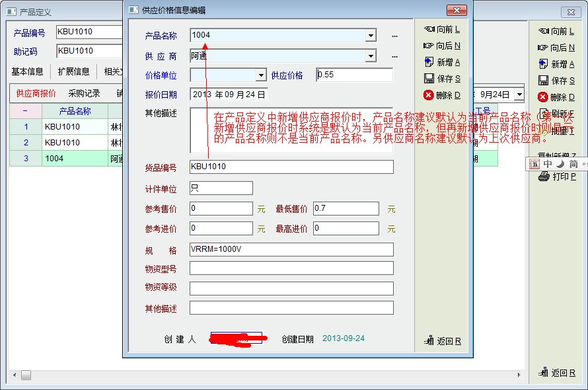Click 向前 L in the price edit dialog
This screenshot has width=588, height=390.
pos(442,30)
